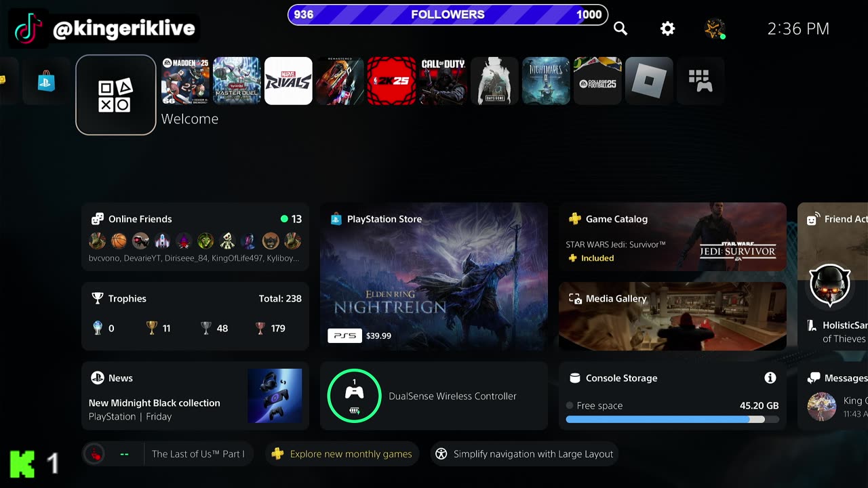Launch Need for Speed Remastered tile
The width and height of the screenshot is (868, 488).
[x=340, y=81]
